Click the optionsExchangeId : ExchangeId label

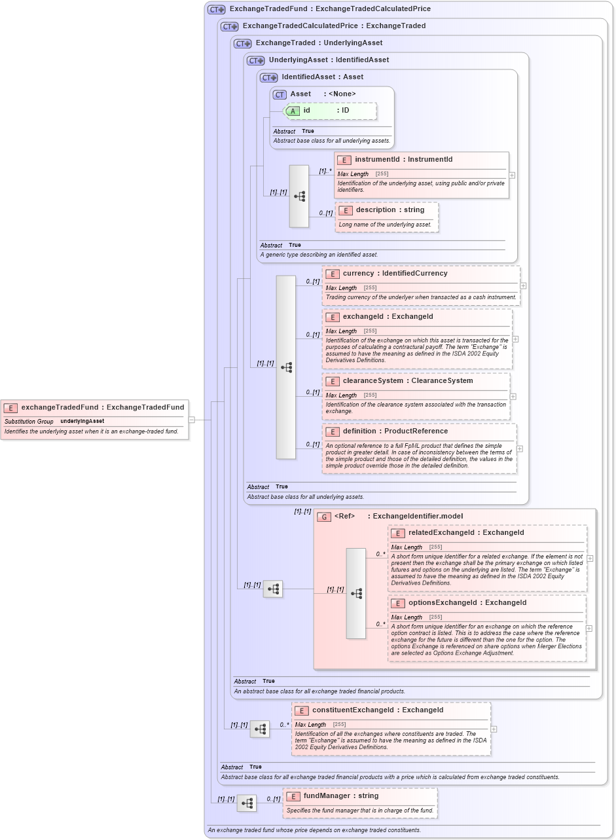[x=467, y=604]
